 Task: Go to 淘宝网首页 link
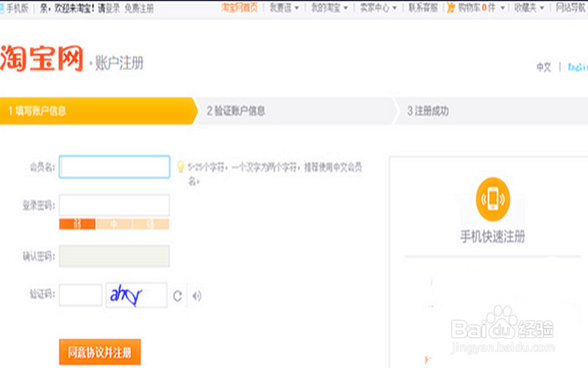(x=240, y=7)
